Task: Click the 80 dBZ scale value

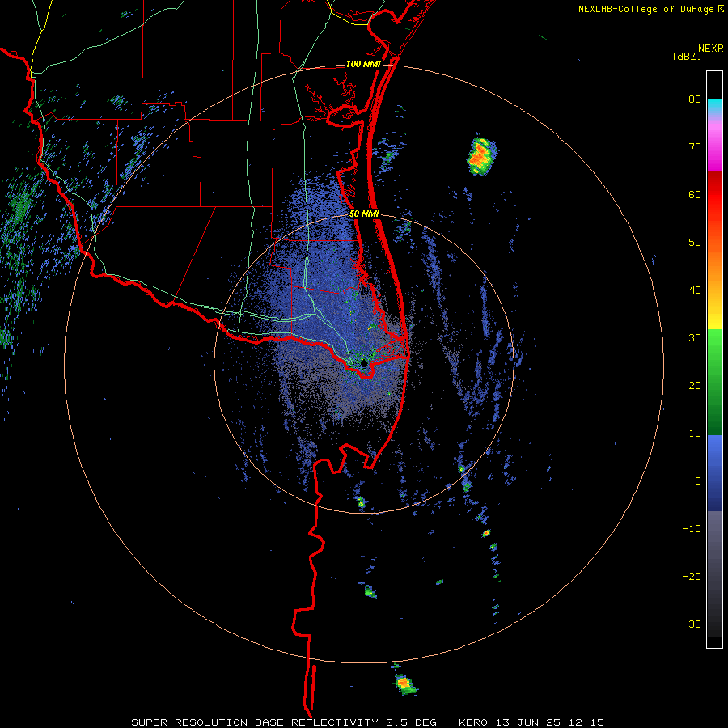Action: 695,99
